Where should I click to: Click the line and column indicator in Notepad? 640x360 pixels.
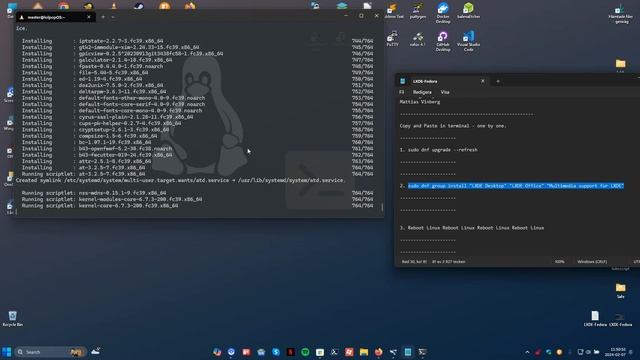tap(414, 262)
